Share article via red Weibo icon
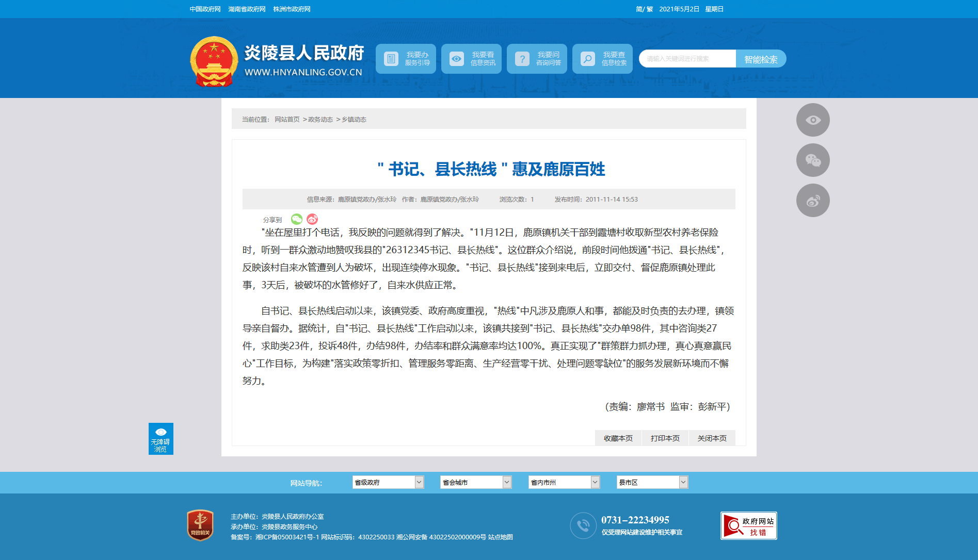 (x=312, y=219)
